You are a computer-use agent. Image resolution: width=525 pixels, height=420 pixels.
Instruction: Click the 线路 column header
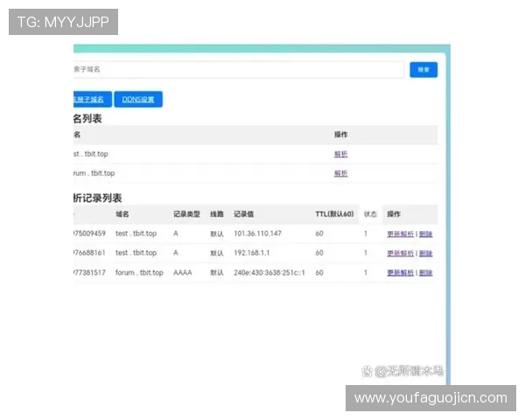coord(217,214)
